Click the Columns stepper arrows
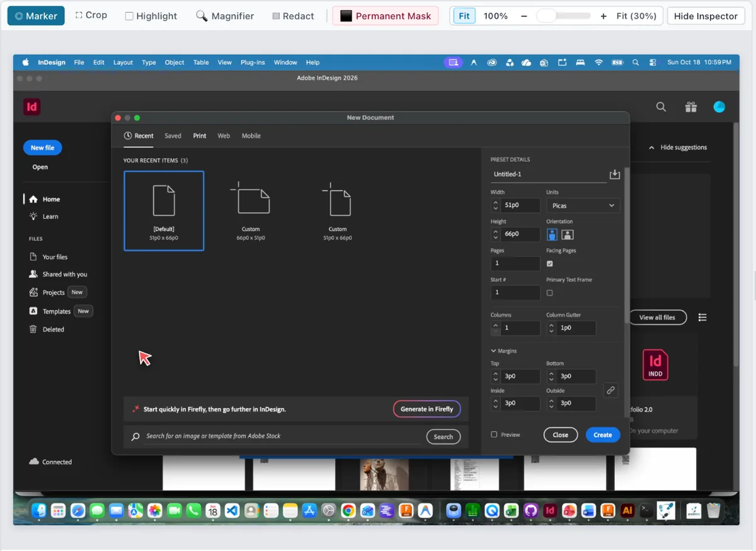This screenshot has height=551, width=756. click(x=496, y=328)
